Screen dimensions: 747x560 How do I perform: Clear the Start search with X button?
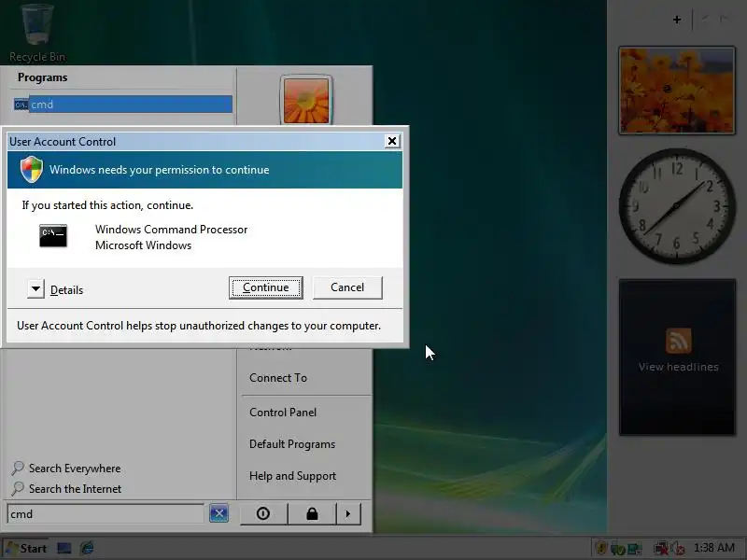[218, 513]
